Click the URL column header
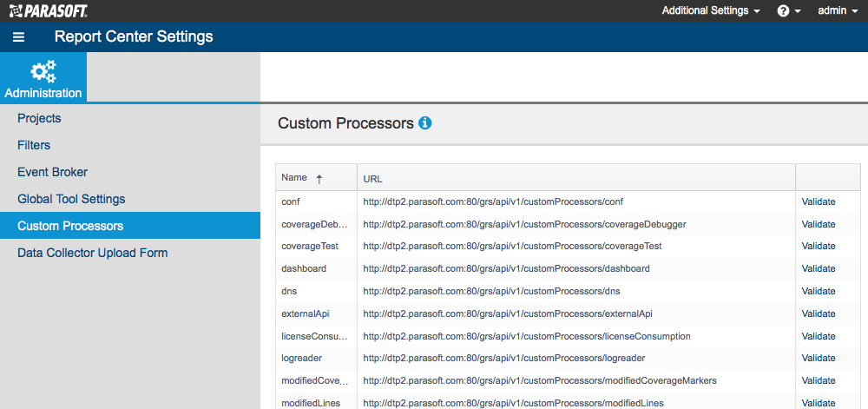 tap(576, 178)
